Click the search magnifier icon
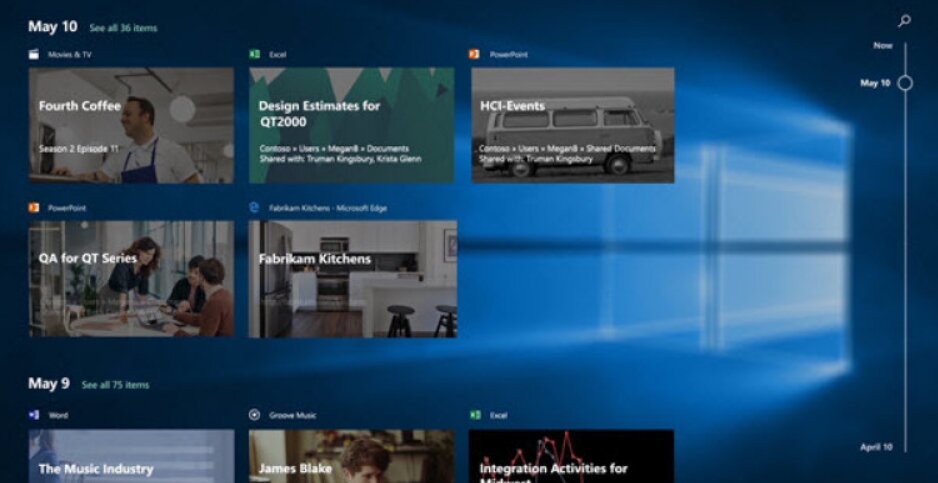The height and width of the screenshot is (483, 938). [x=904, y=21]
